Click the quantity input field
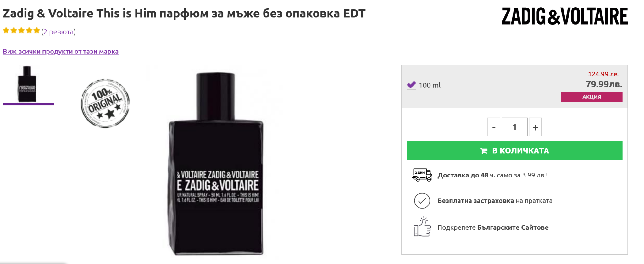This screenshot has height=264, width=644. coord(514,127)
